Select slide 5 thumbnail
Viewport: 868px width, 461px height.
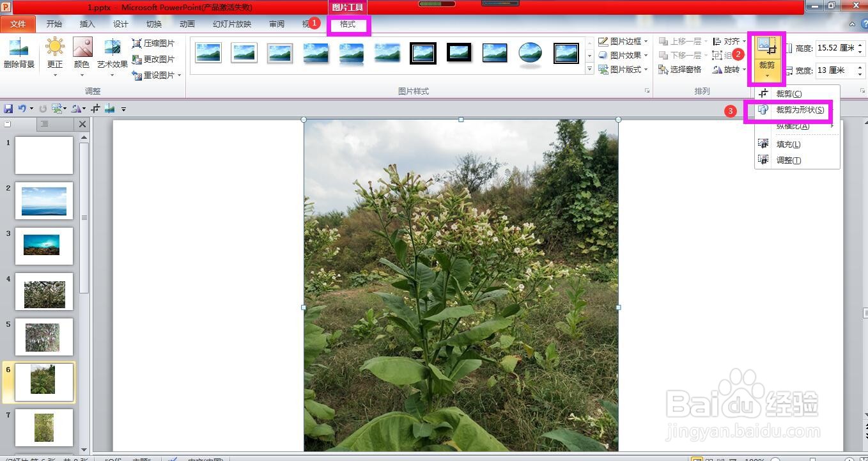tap(44, 337)
